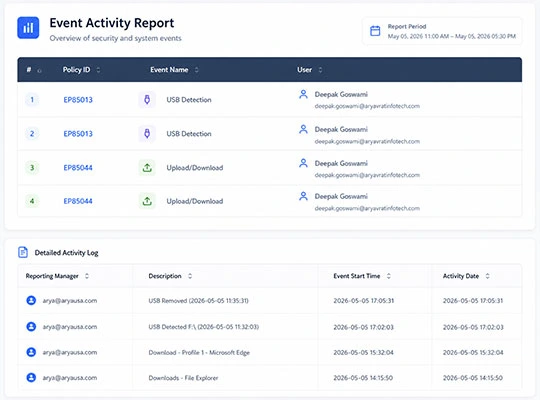Click row number badge 2

point(32,134)
